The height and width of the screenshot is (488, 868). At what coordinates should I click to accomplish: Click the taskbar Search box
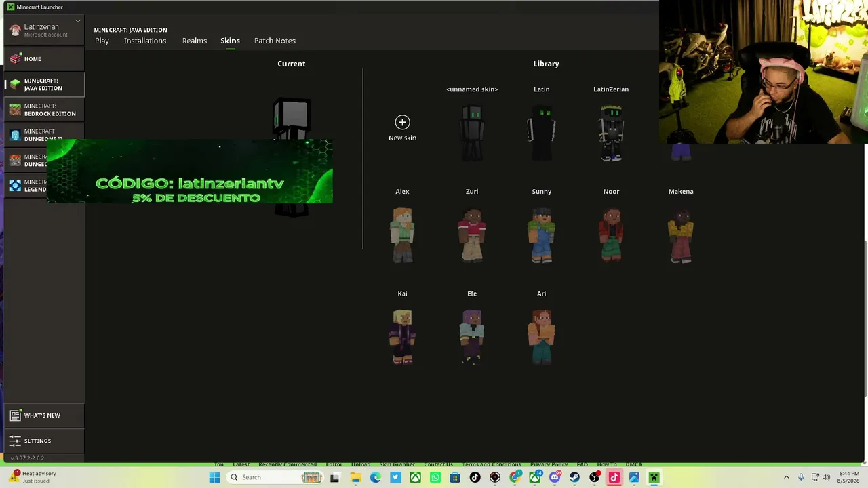[275, 477]
